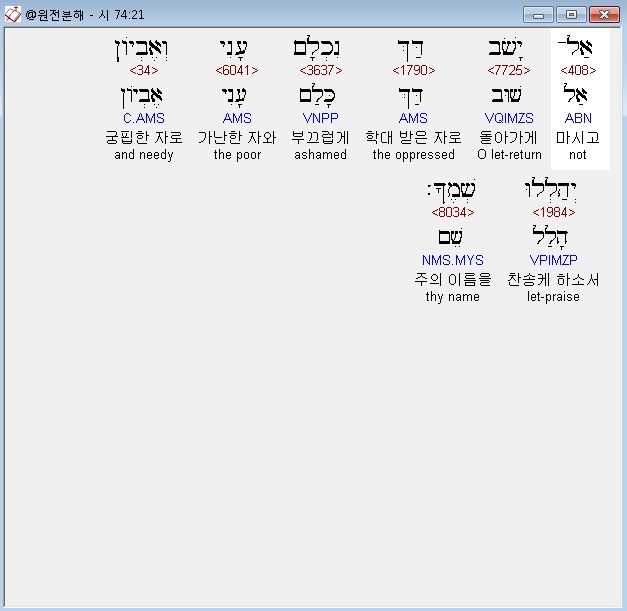Image resolution: width=627 pixels, height=611 pixels.
Task: Click Hebrew verse word above <1790>
Action: pyautogui.click(x=411, y=50)
